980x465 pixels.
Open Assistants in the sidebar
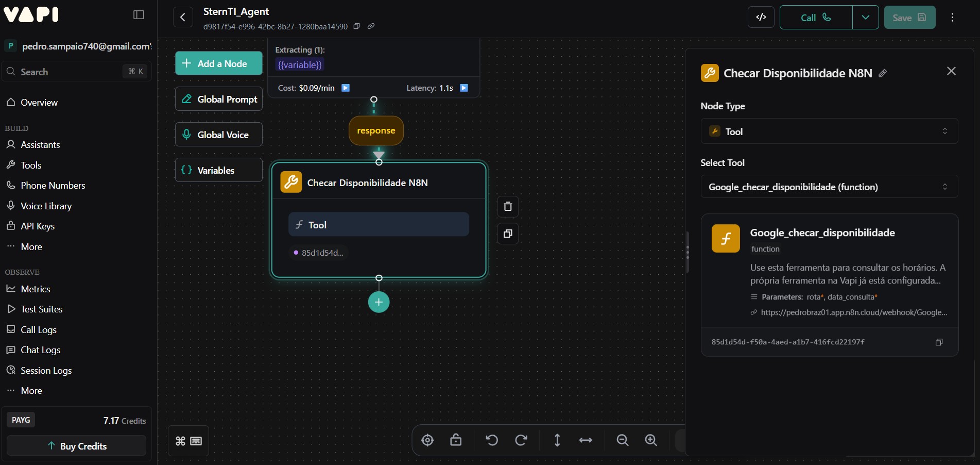[40, 145]
